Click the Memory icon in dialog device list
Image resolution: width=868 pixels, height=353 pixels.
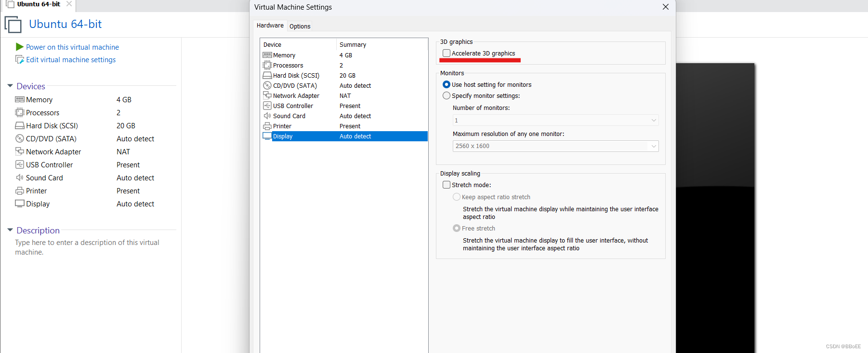267,55
